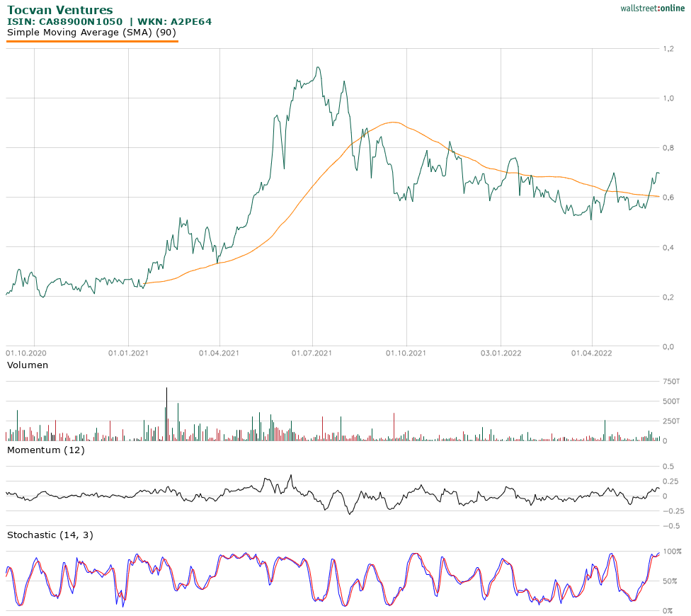Click the Tocvan Ventures chart title
This screenshot has height=616, width=691.
coord(60,10)
